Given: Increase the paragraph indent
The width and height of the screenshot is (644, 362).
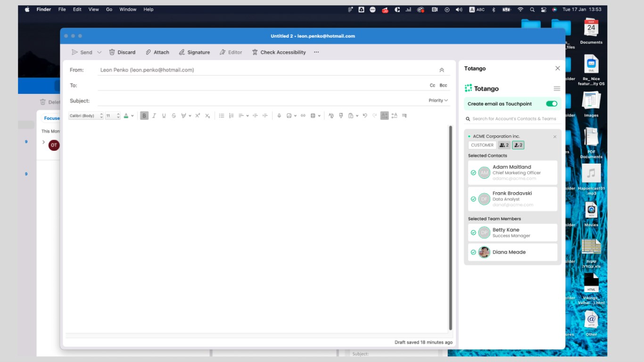Looking at the screenshot, I should point(265,115).
